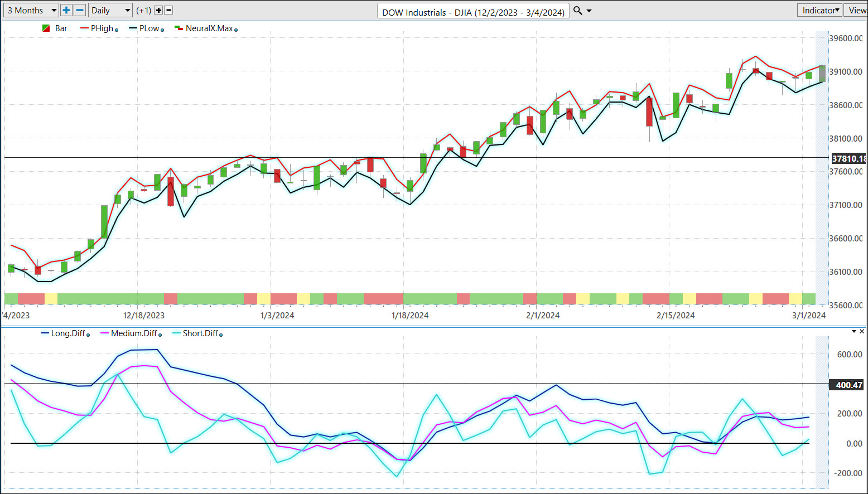Click the 39100.00 price axis label
Viewport: 868px width, 494px height.
coord(846,72)
